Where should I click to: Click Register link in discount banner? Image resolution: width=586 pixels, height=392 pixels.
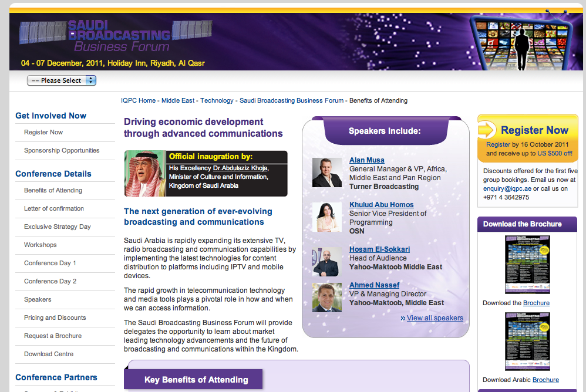pos(498,144)
